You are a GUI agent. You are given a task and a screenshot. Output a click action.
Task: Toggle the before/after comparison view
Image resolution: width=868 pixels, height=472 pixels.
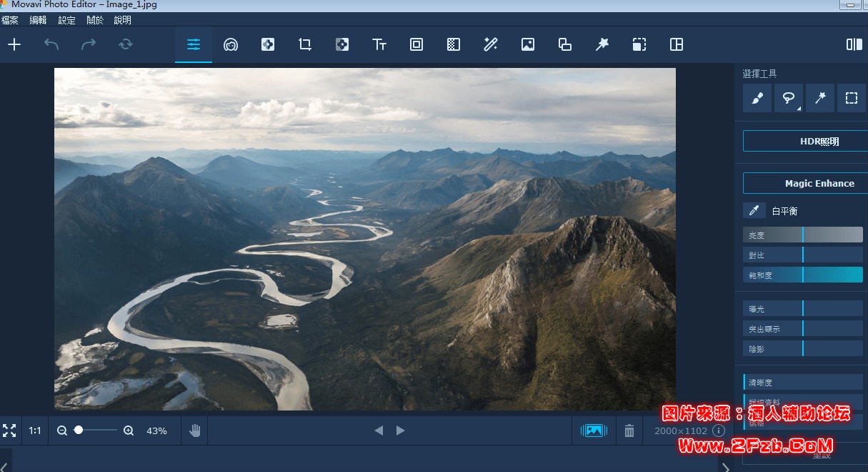point(854,44)
